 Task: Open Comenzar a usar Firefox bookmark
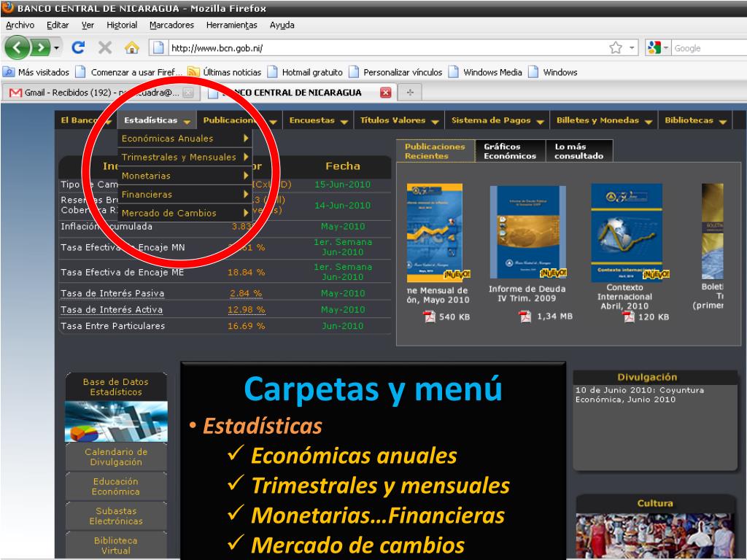(129, 72)
